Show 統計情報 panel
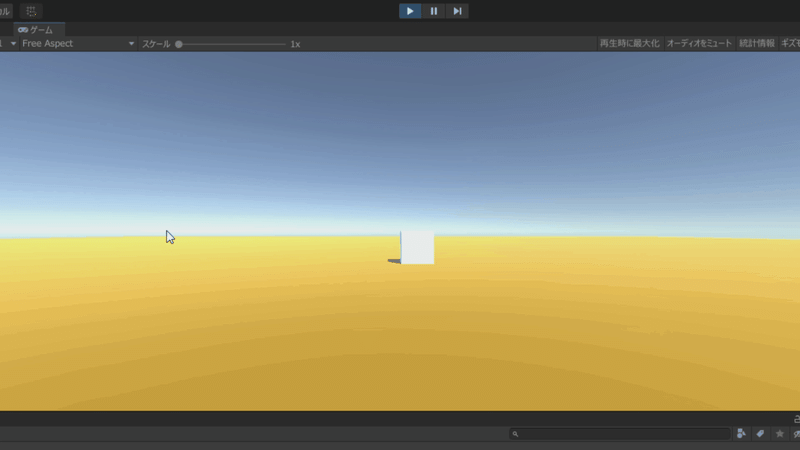800x450 pixels. (757, 44)
